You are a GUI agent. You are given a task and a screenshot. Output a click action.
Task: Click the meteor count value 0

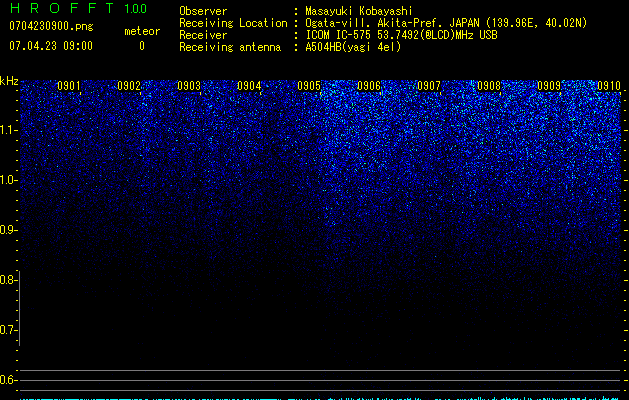[142, 46]
